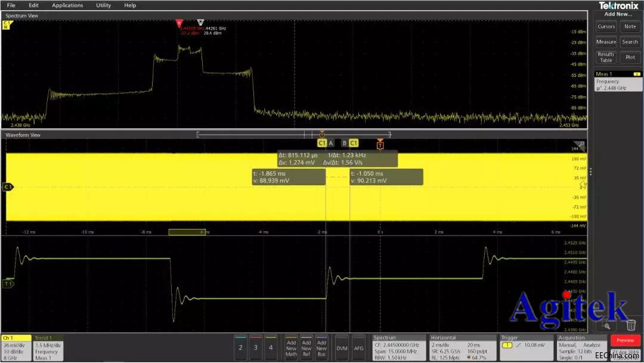Click the trash can icon
The height and width of the screenshot is (363, 644).
tap(631, 325)
